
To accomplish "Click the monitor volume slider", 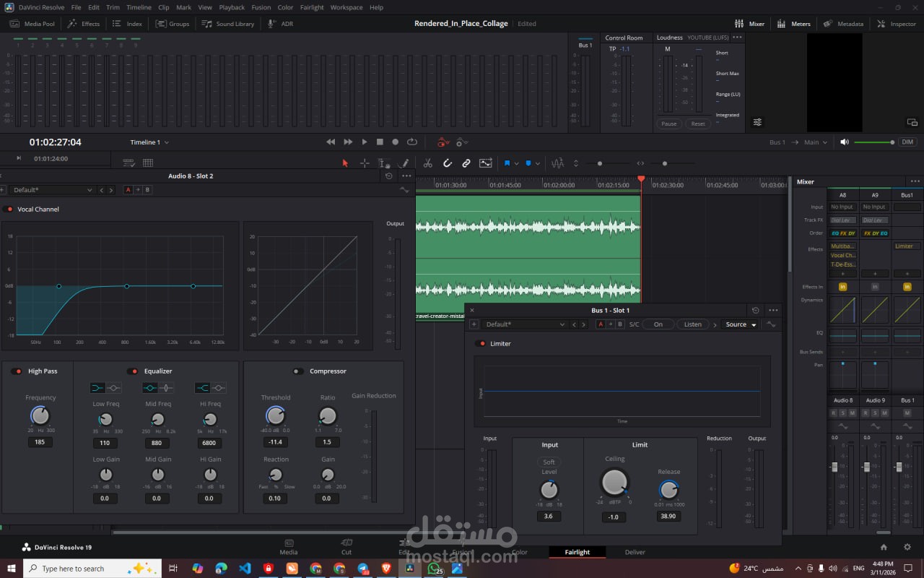I will coord(873,142).
